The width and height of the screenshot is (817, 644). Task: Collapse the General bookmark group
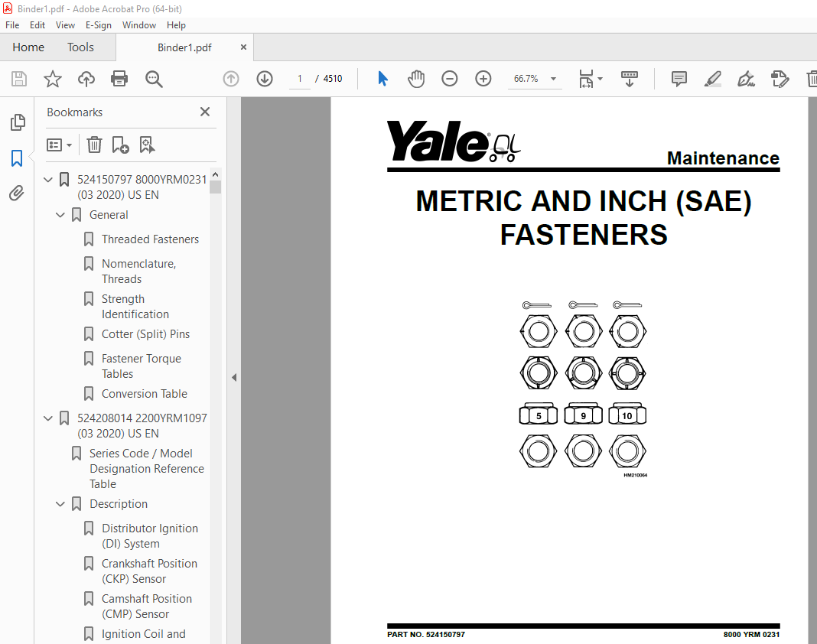point(60,215)
